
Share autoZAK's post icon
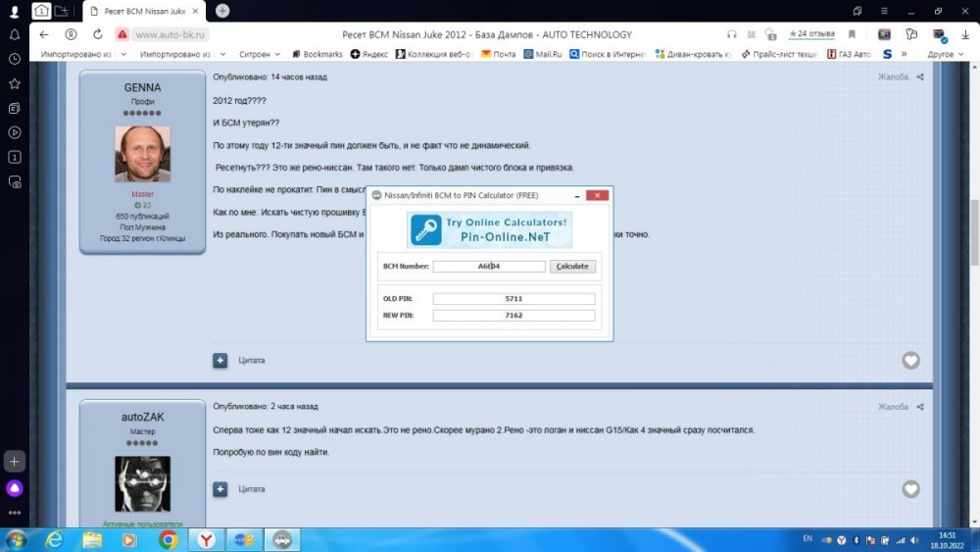920,406
